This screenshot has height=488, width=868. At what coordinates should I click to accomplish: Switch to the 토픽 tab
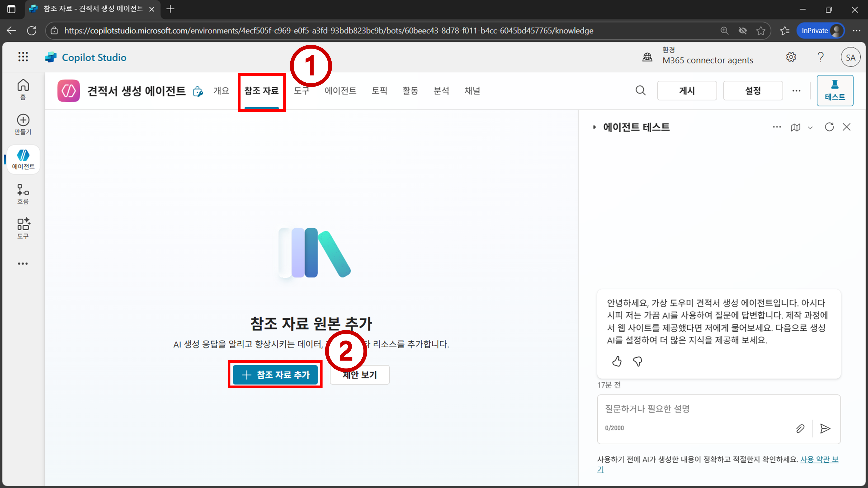pos(379,91)
